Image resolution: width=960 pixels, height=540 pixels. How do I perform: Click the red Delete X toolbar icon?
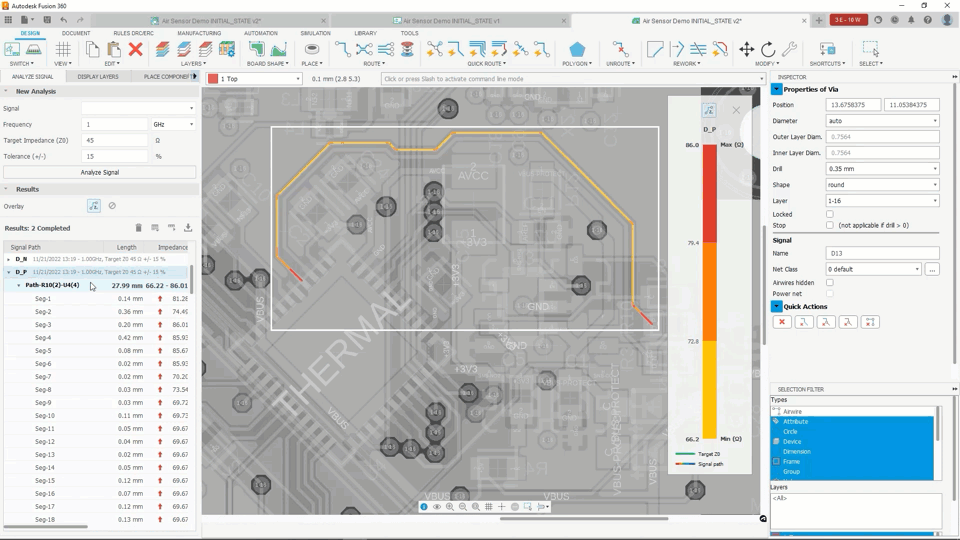coord(136,49)
